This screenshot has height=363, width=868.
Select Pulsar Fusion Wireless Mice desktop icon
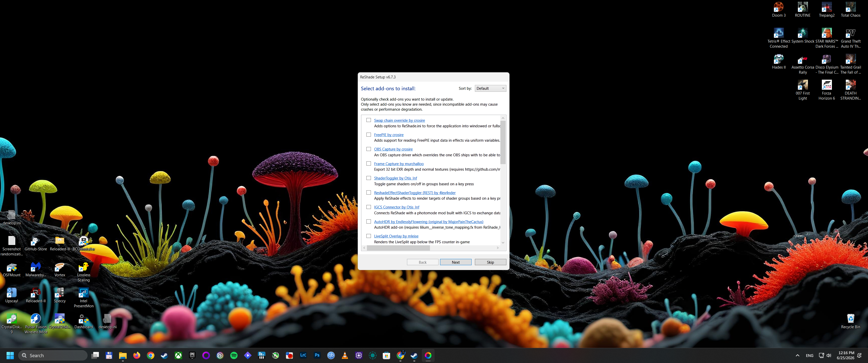tap(36, 324)
